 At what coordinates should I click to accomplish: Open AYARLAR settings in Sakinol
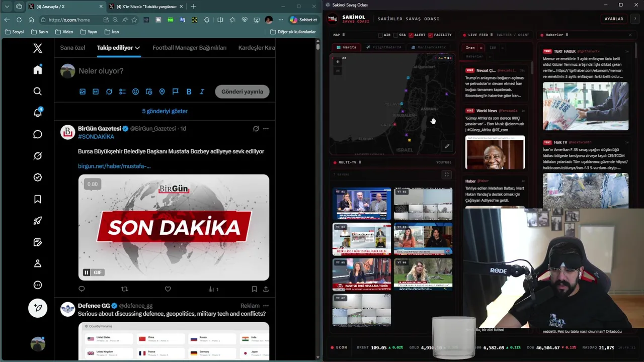(614, 19)
